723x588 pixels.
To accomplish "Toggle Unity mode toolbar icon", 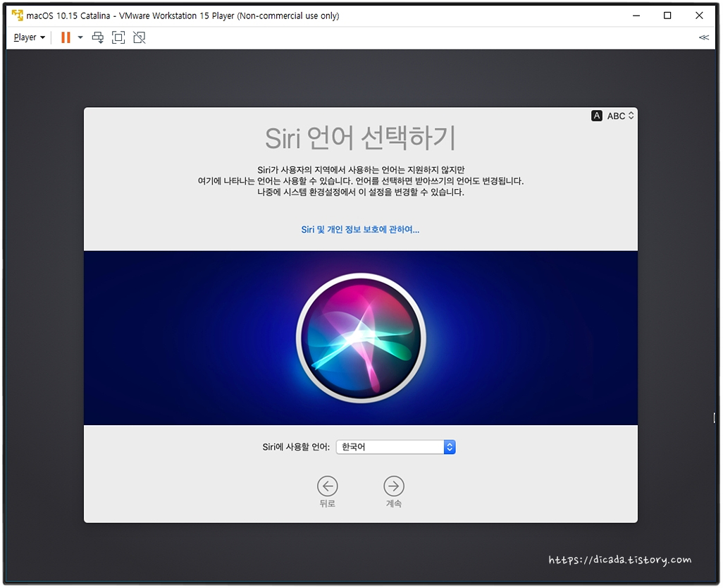I will tap(140, 37).
